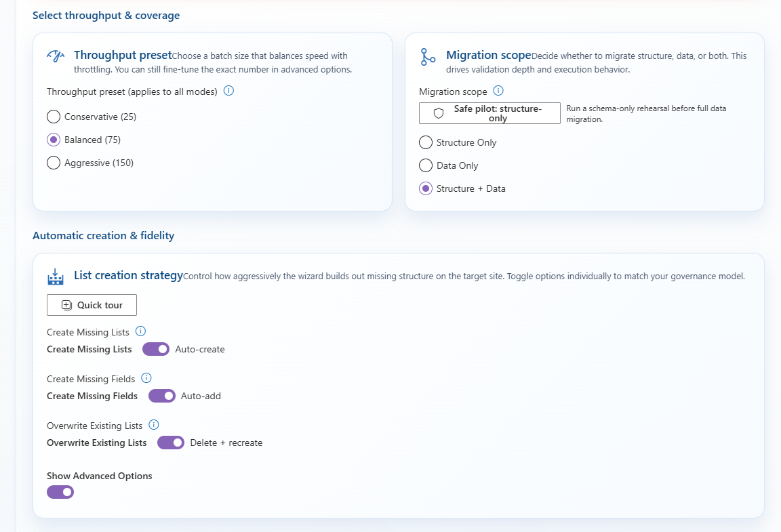The width and height of the screenshot is (781, 532).
Task: Choose the Aggressive (150) preset
Action: point(54,163)
